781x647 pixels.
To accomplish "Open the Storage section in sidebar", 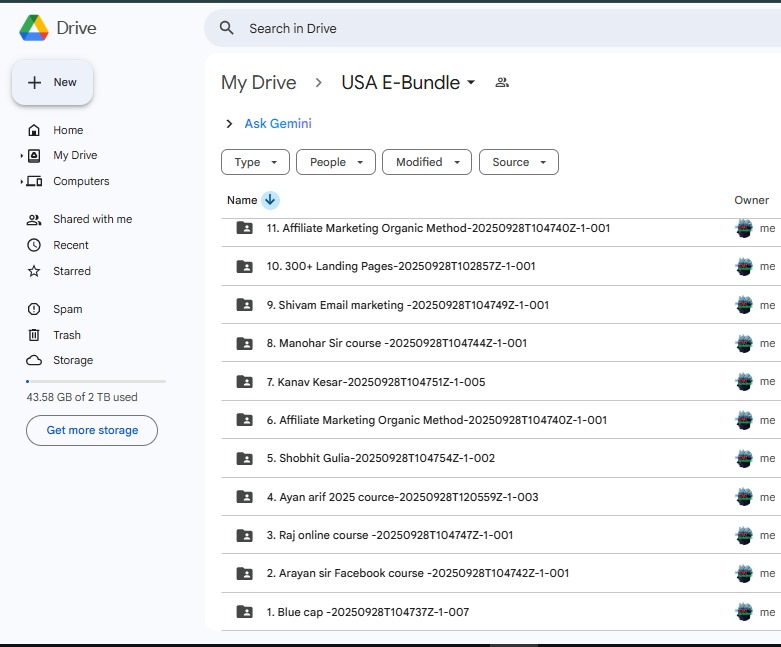I will tap(73, 360).
